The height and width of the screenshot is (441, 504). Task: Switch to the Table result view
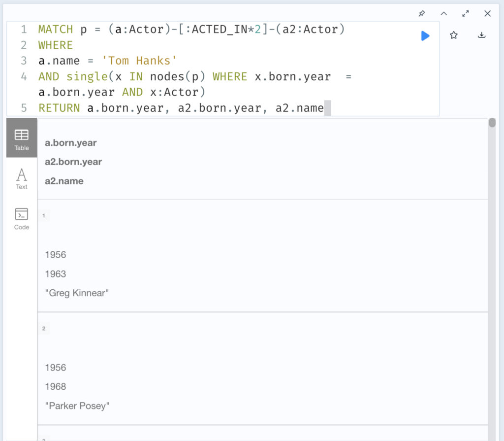[22, 138]
